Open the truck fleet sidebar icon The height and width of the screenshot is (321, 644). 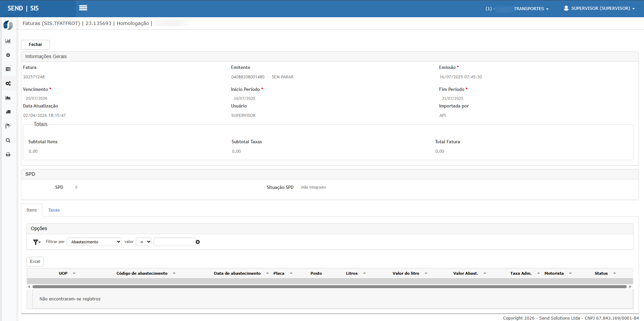8,112
